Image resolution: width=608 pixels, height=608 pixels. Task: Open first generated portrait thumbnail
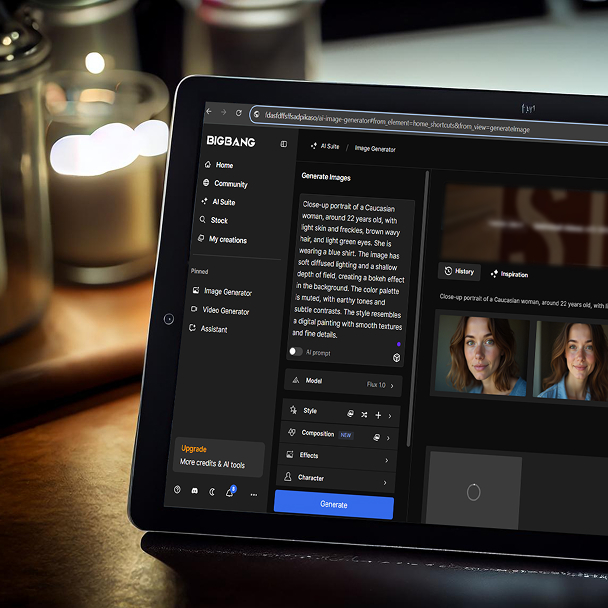[x=481, y=355]
